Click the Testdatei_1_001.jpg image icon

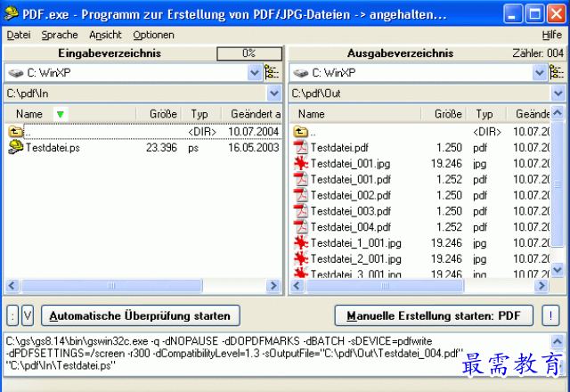point(301,242)
